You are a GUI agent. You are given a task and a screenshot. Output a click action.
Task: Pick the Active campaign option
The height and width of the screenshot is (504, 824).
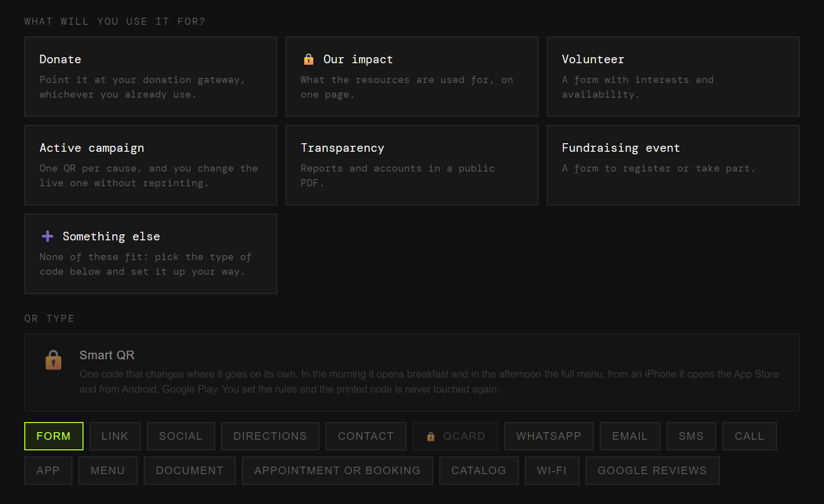[151, 165]
